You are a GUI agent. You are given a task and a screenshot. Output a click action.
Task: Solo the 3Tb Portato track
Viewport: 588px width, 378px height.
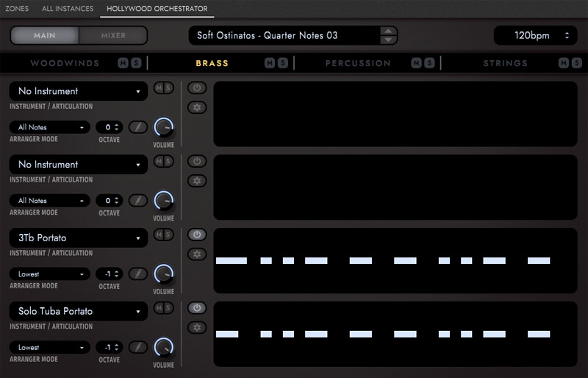168,235
